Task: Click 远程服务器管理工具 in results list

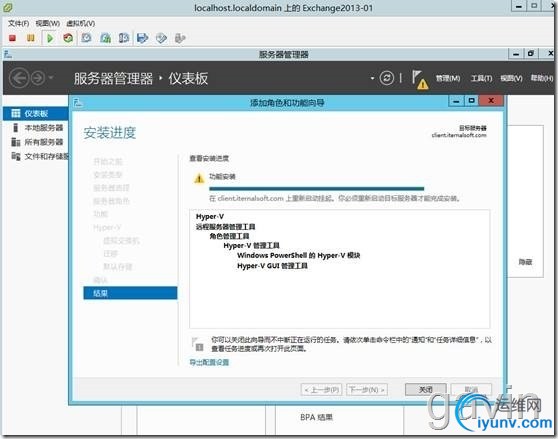Action: [225, 227]
